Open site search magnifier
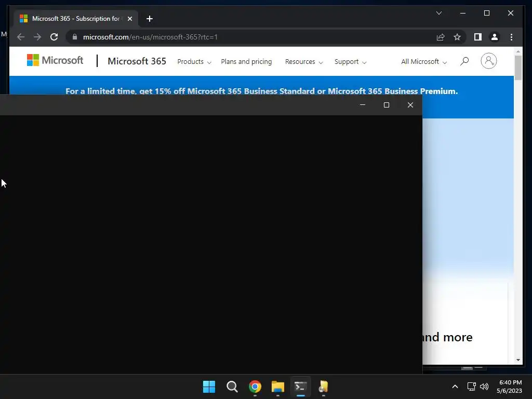The width and height of the screenshot is (532, 399). click(464, 61)
